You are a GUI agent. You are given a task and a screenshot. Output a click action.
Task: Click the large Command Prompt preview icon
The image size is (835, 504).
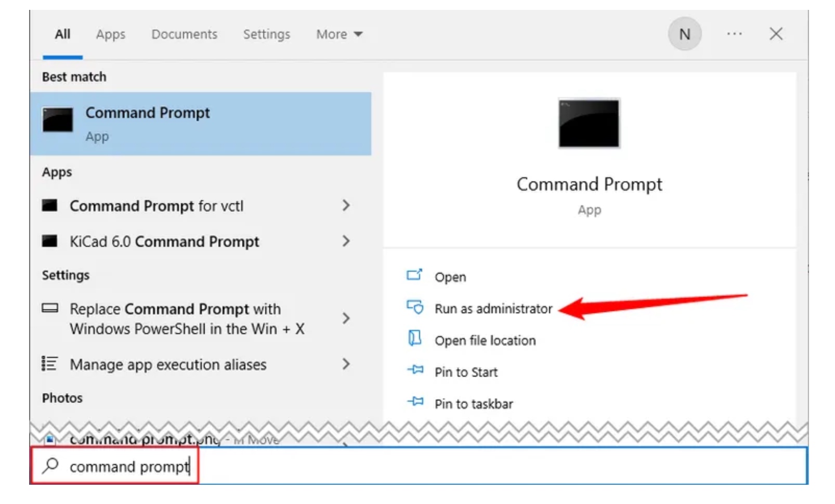pyautogui.click(x=589, y=124)
